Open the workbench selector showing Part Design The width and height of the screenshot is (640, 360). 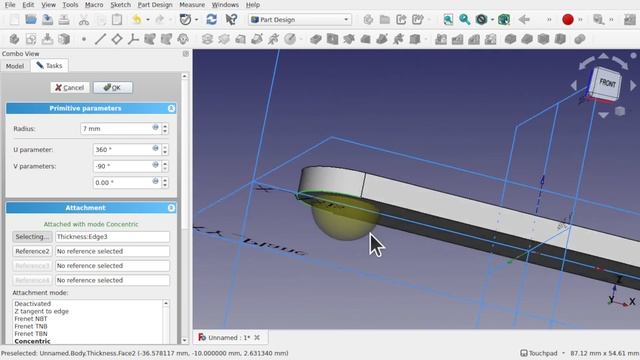click(300, 20)
